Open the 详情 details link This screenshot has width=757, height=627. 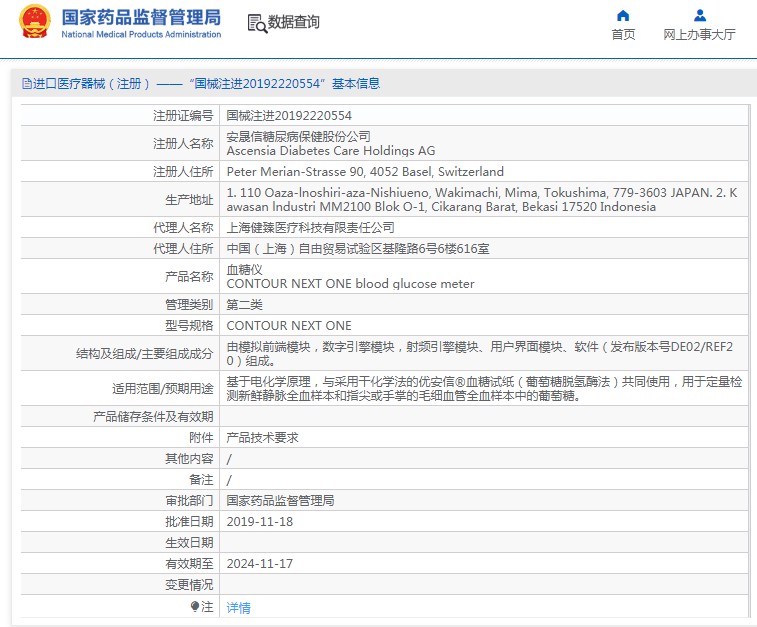click(x=238, y=607)
